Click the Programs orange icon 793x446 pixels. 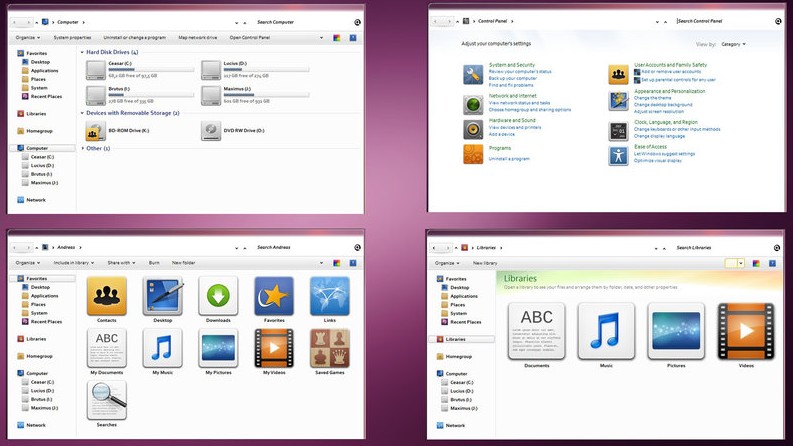click(x=473, y=154)
